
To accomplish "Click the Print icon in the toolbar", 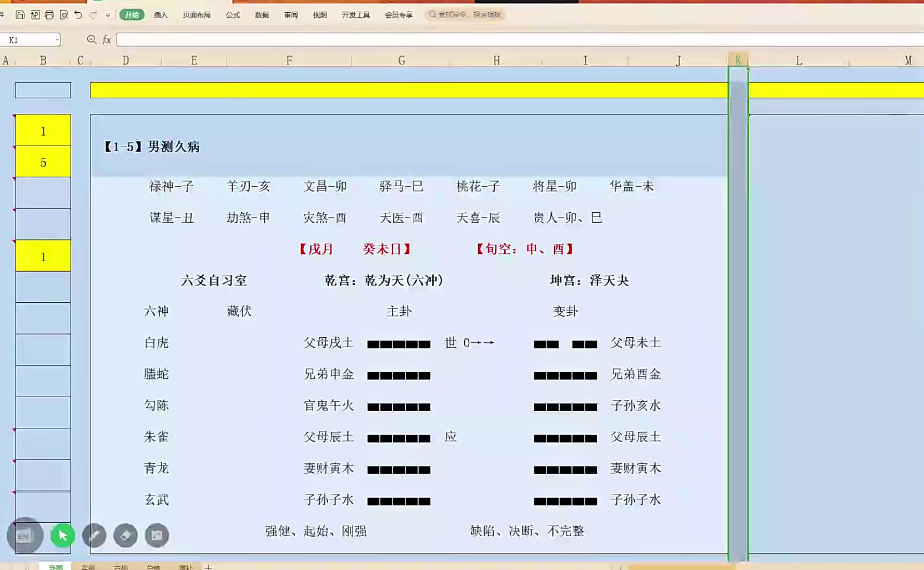I will coord(49,15).
